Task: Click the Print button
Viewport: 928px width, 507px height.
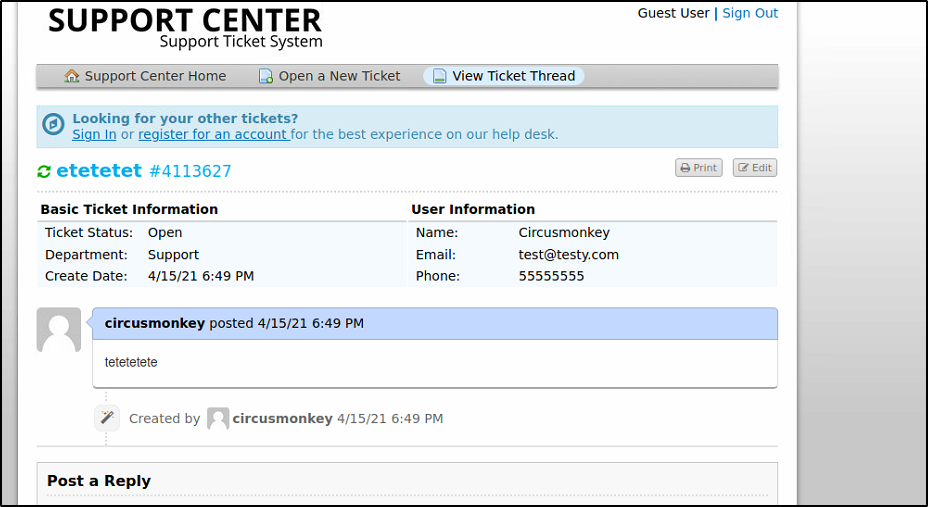Action: (x=698, y=167)
